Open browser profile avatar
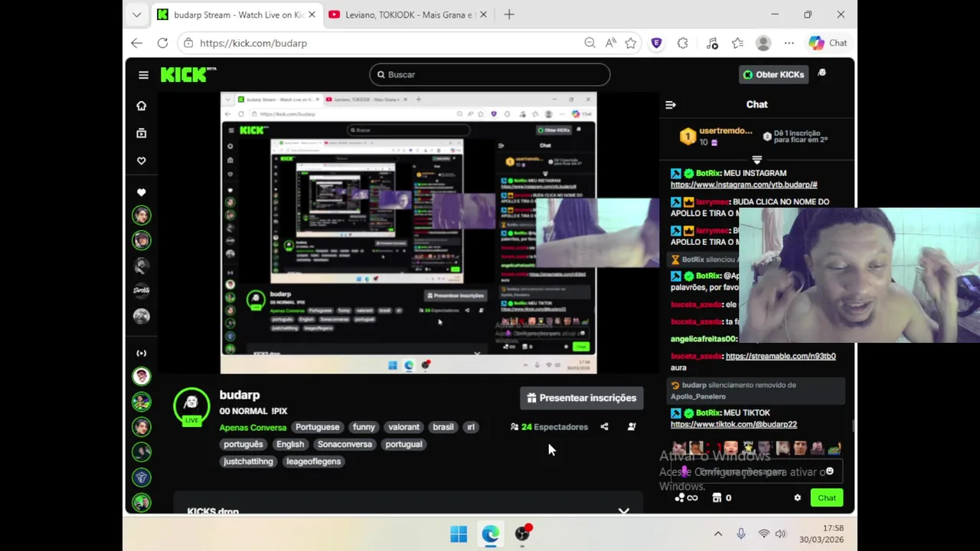The image size is (980, 551). [x=763, y=43]
